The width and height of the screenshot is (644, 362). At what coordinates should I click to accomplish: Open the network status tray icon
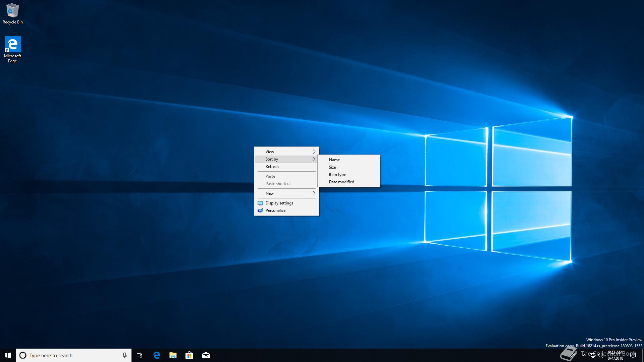(593, 355)
